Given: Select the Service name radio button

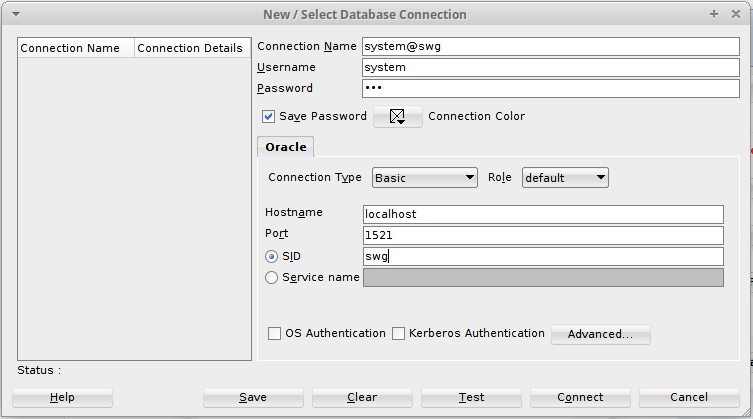Looking at the screenshot, I should click(x=271, y=278).
